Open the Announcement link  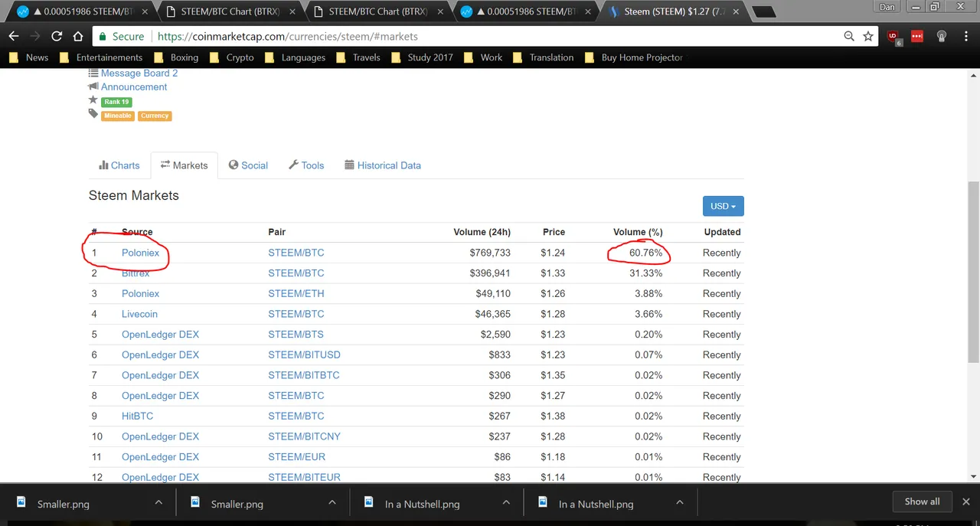click(134, 87)
